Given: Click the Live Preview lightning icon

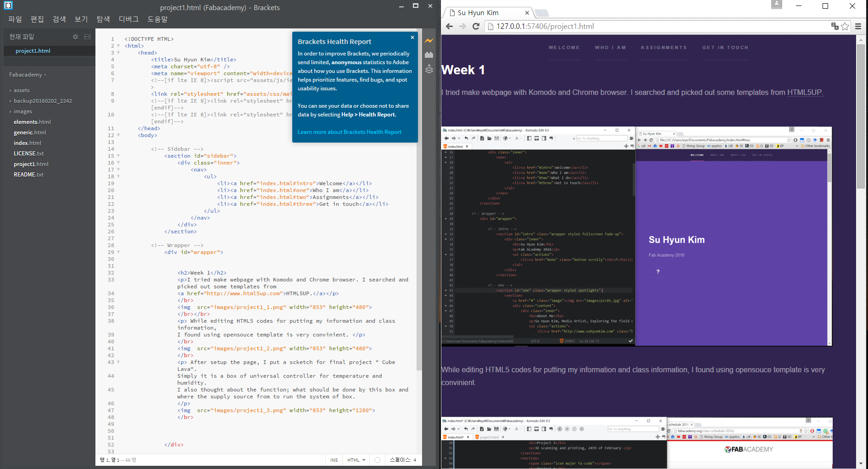Looking at the screenshot, I should pos(429,41).
